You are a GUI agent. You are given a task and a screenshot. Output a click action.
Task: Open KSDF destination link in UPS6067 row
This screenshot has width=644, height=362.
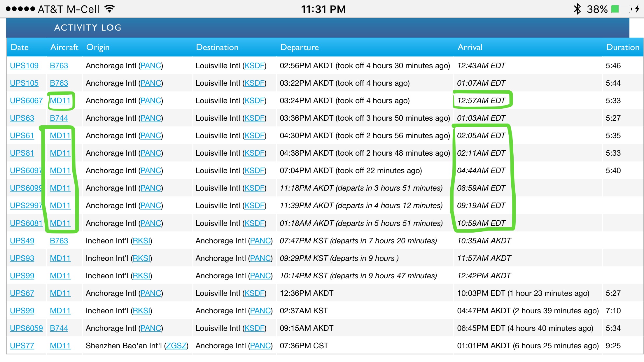(255, 101)
